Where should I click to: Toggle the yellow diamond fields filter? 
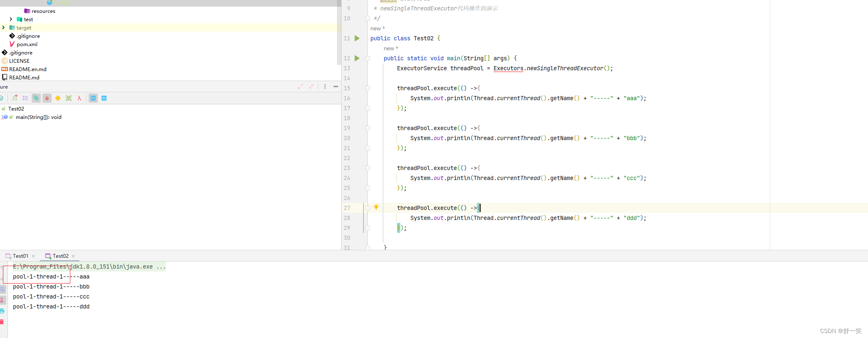(x=58, y=98)
